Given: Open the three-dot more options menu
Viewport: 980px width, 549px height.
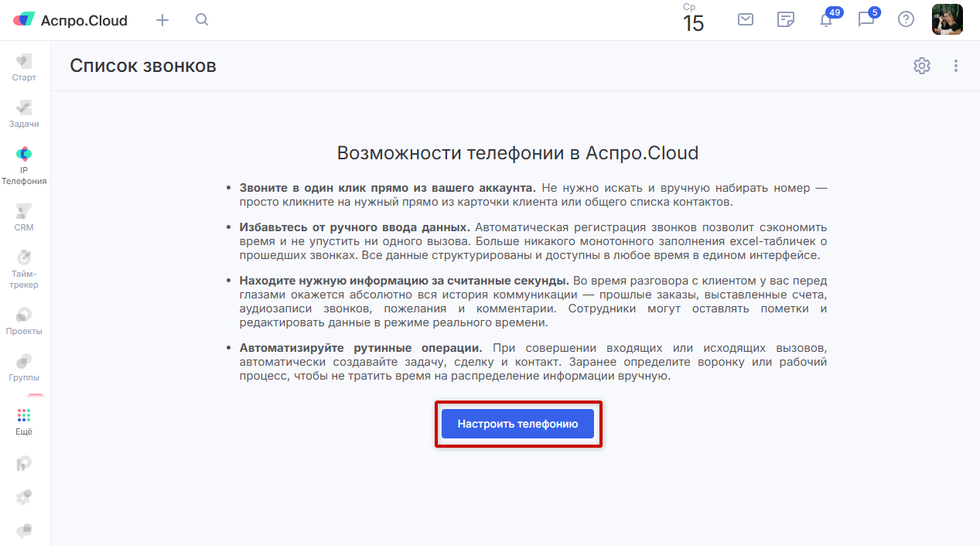Looking at the screenshot, I should (x=956, y=66).
